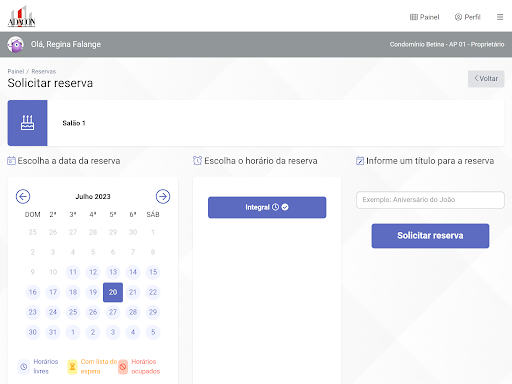
Task: Click the selected day 20
Action: (113, 292)
